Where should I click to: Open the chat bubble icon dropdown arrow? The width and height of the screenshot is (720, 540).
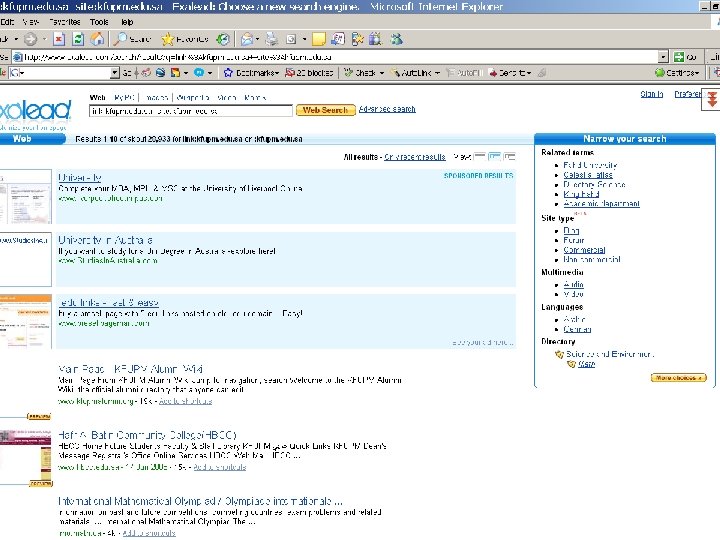[210, 73]
